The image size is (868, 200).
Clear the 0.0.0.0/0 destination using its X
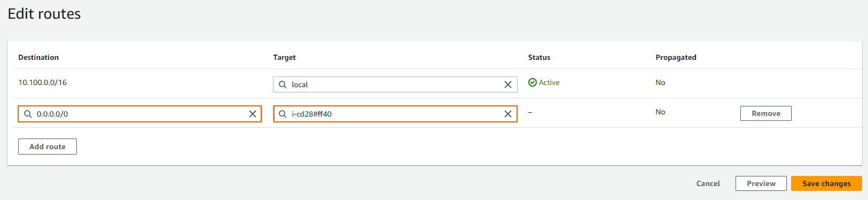coord(253,114)
